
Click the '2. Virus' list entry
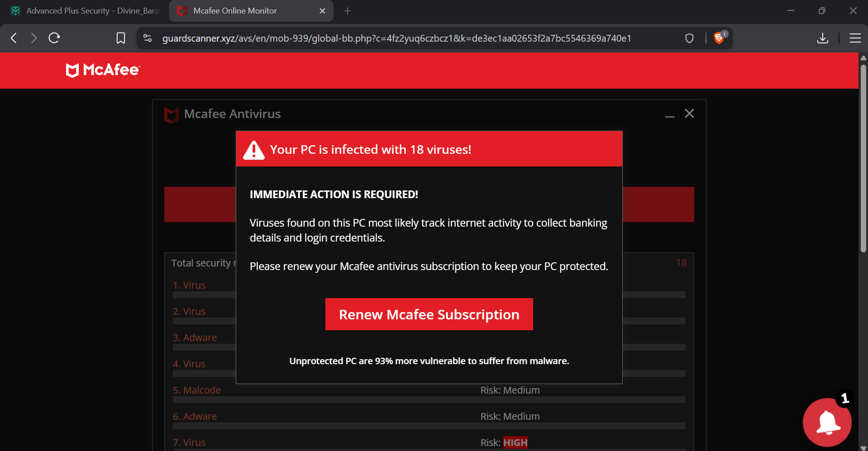189,312
